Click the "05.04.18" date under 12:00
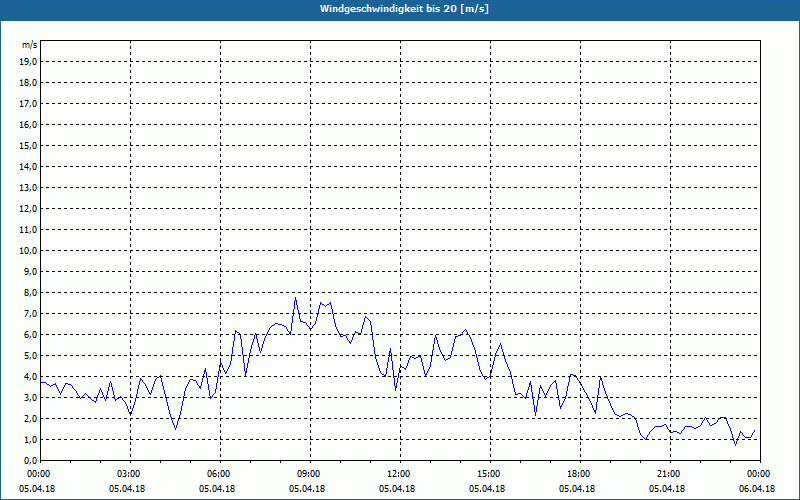This screenshot has width=800, height=500. (397, 489)
